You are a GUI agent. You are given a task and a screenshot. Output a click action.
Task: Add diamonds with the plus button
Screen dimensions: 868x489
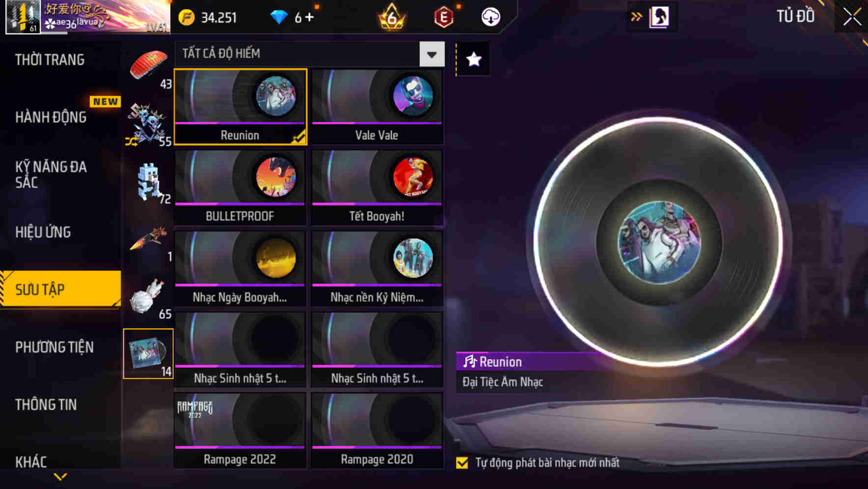pos(309,17)
